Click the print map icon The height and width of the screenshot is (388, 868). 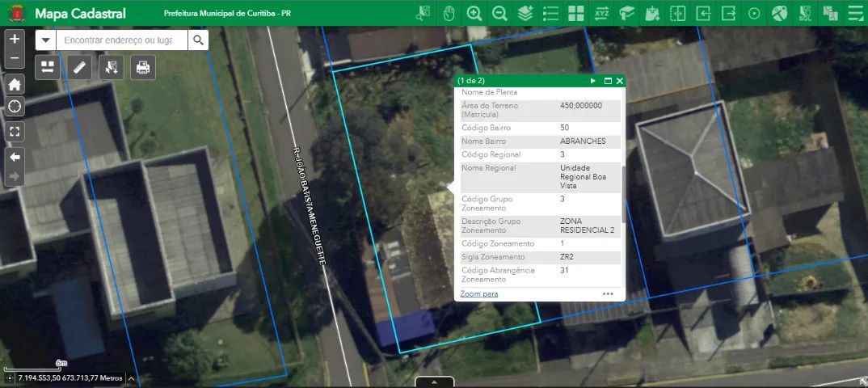(x=143, y=67)
